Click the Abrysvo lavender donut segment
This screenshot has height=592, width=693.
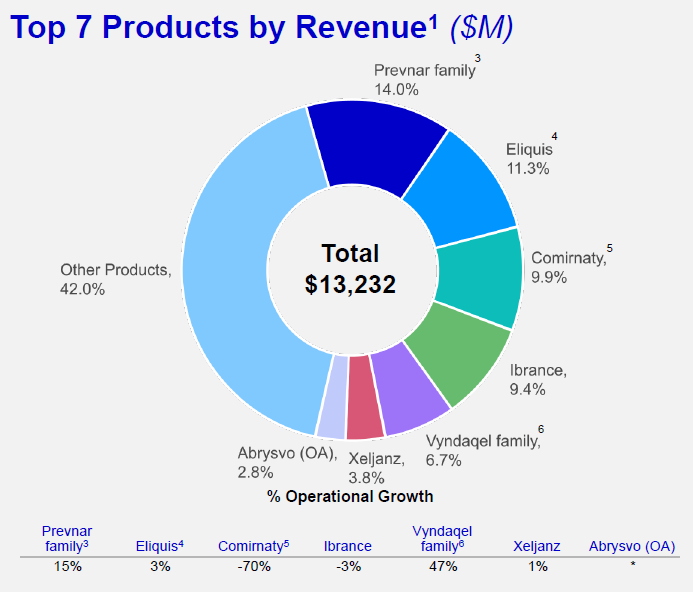(x=332, y=397)
